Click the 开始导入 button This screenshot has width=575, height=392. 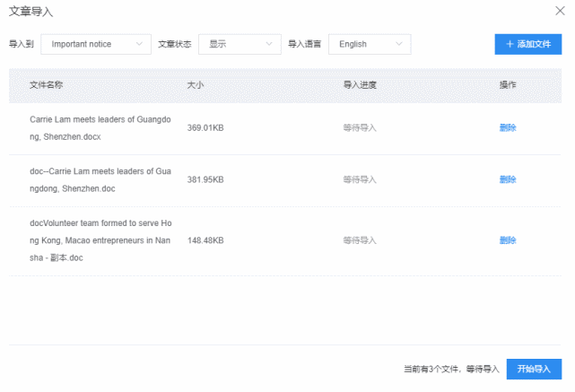[534, 369]
